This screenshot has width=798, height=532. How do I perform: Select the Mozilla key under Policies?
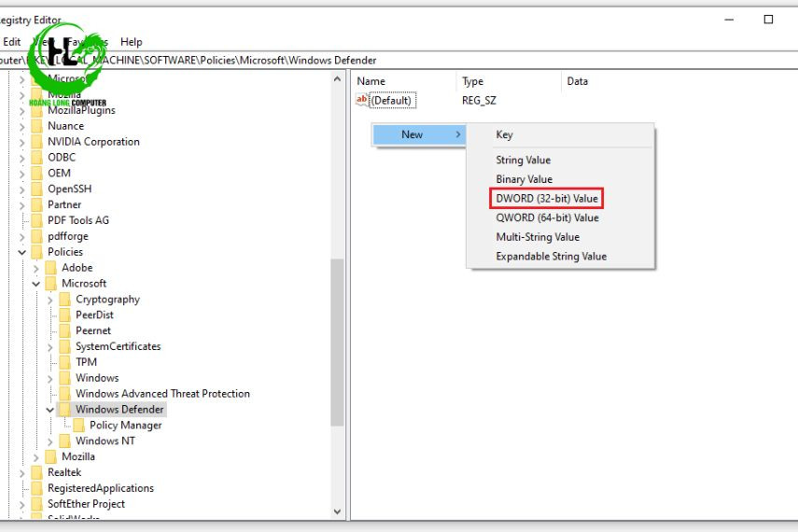pos(78,456)
